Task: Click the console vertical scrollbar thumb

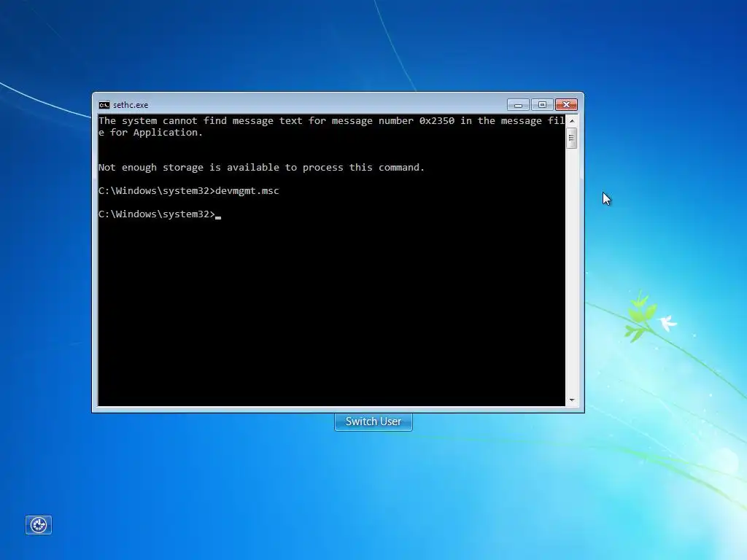Action: (572, 138)
